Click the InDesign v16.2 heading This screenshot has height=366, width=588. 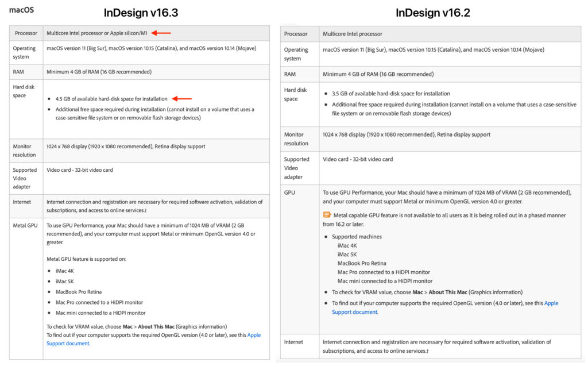(433, 13)
